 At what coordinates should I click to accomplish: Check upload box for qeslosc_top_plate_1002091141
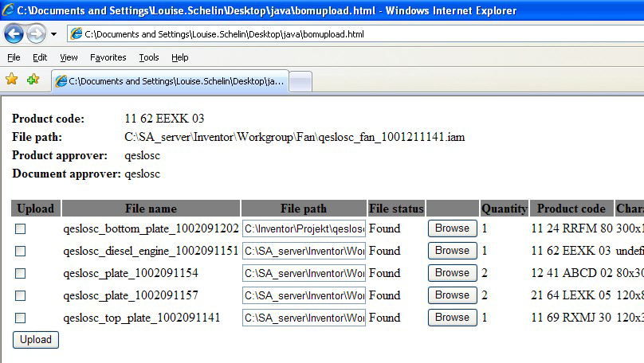click(x=20, y=318)
